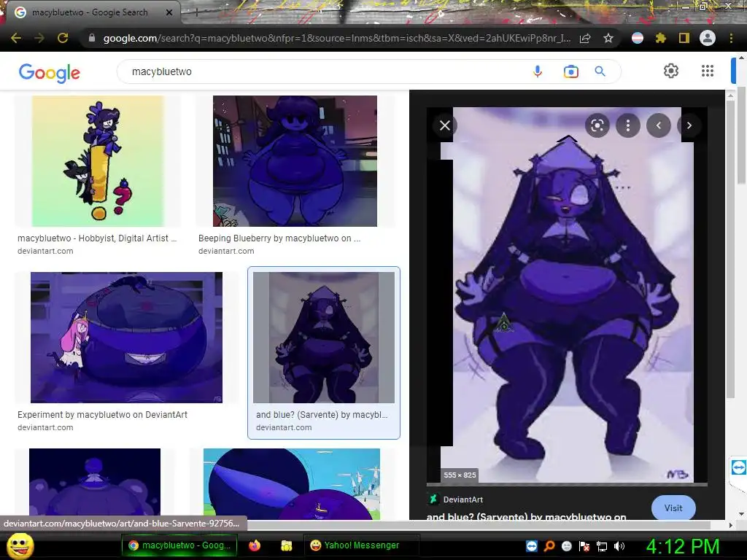Viewport: 747px width, 560px height.
Task: Open the TeamViewer side panel tab
Action: pos(738,467)
